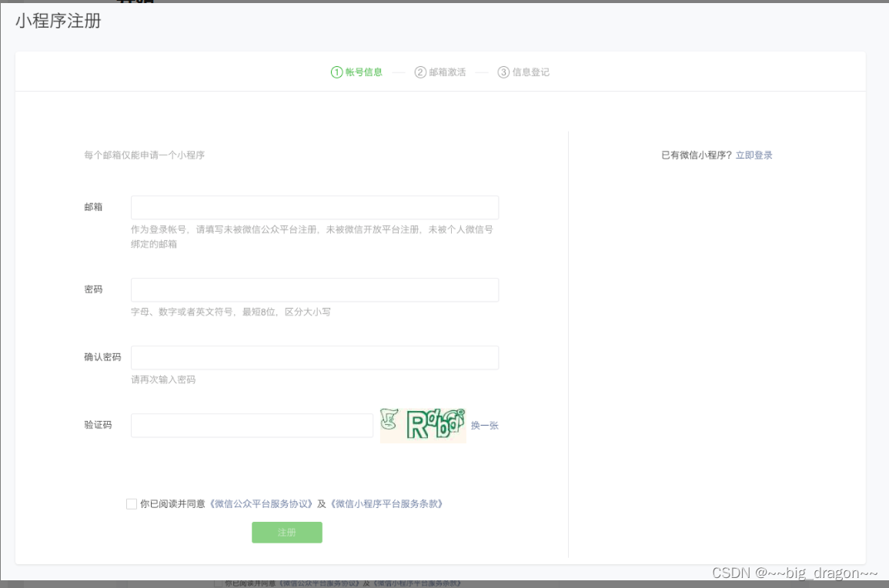The width and height of the screenshot is (889, 588).
Task: Click the 小程序注册 page heading
Action: [x=58, y=21]
